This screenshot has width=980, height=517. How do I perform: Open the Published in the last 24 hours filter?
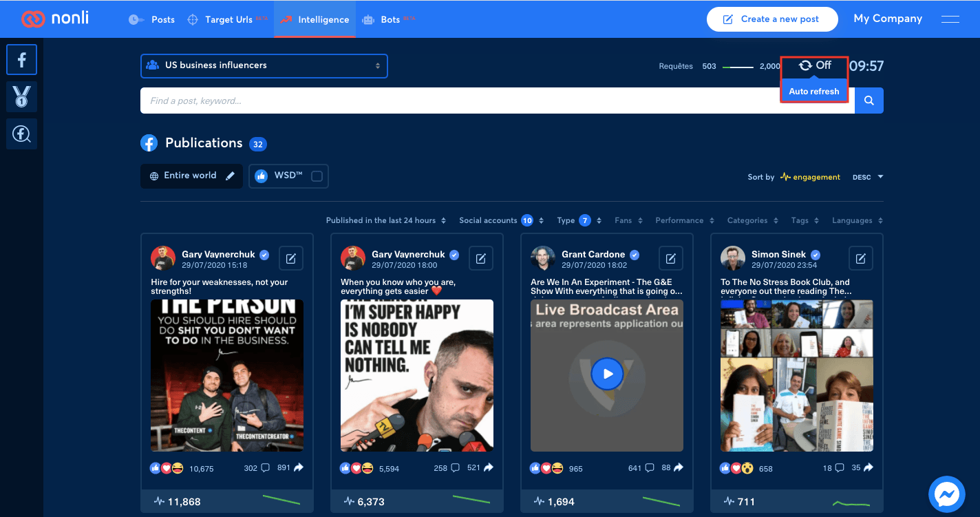click(x=385, y=220)
